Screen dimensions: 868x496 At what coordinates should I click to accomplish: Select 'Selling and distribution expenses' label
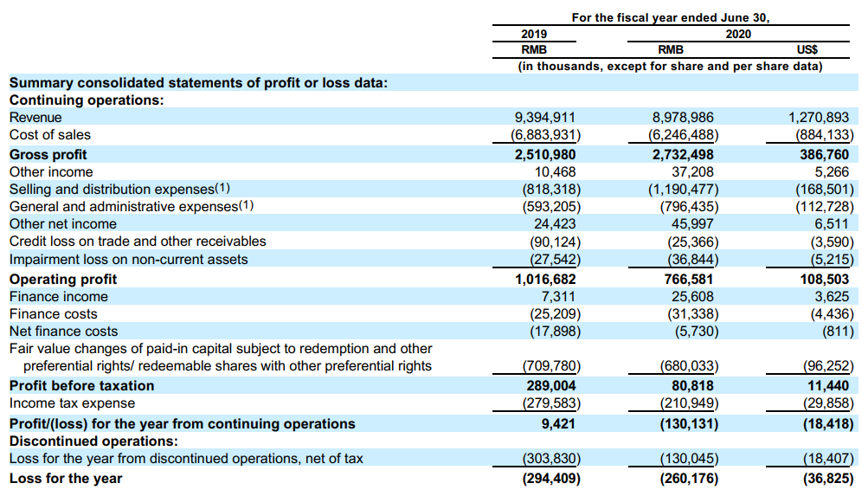tap(119, 189)
